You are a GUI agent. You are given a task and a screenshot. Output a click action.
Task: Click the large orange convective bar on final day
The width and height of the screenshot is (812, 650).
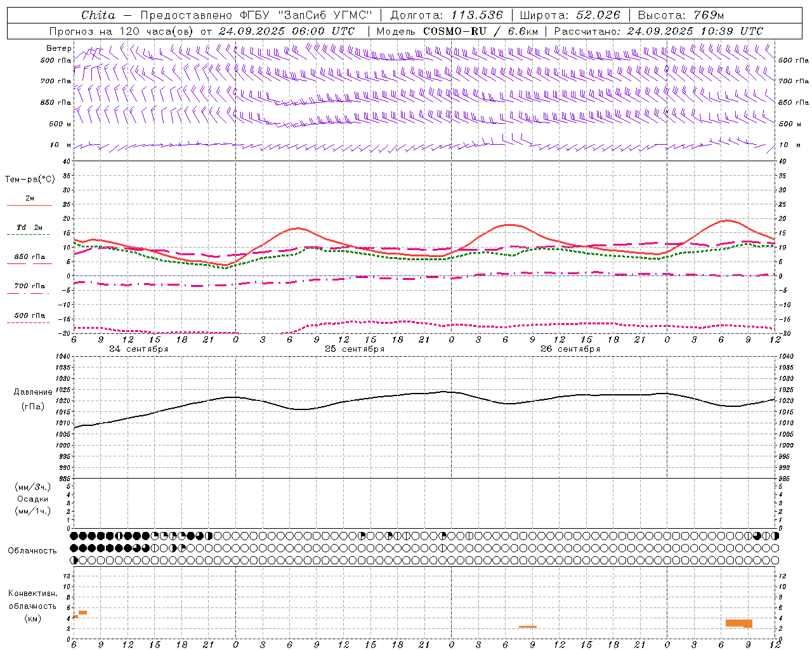[738, 623]
